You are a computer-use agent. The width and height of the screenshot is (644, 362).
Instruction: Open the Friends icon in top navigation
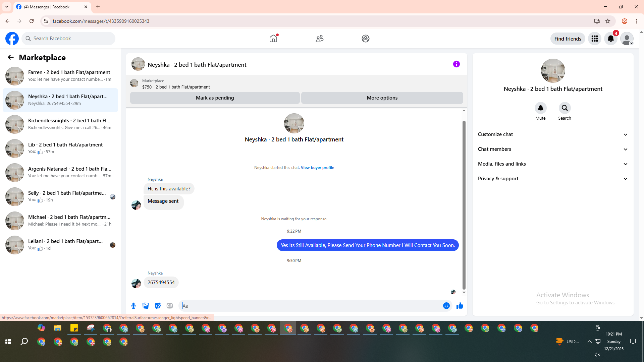click(x=320, y=39)
